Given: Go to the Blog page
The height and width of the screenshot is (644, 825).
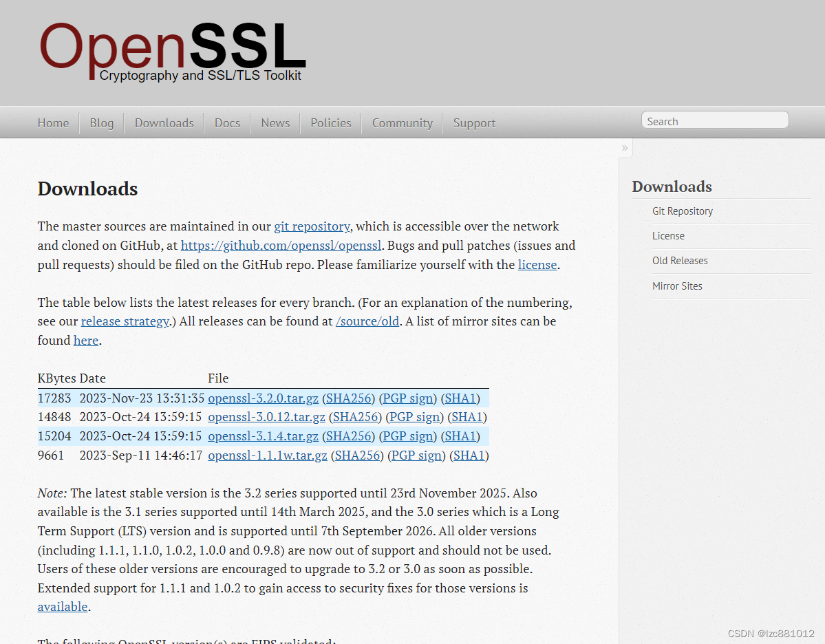Looking at the screenshot, I should (102, 122).
